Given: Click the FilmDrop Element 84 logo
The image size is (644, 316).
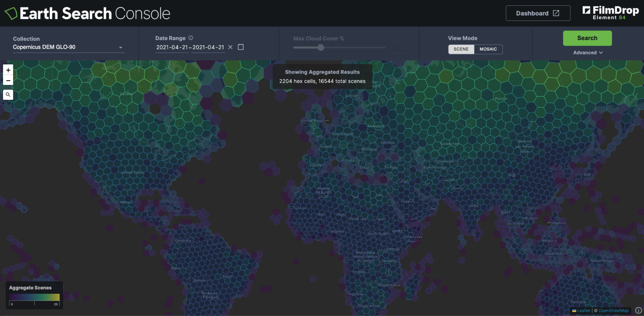Looking at the screenshot, I should point(610,13).
